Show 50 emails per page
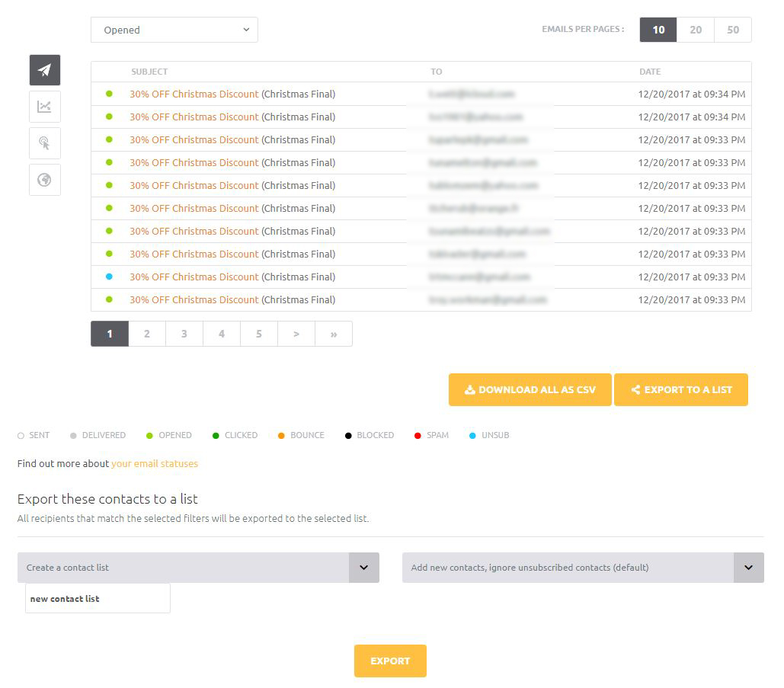This screenshot has height=688, width=784. click(x=732, y=30)
